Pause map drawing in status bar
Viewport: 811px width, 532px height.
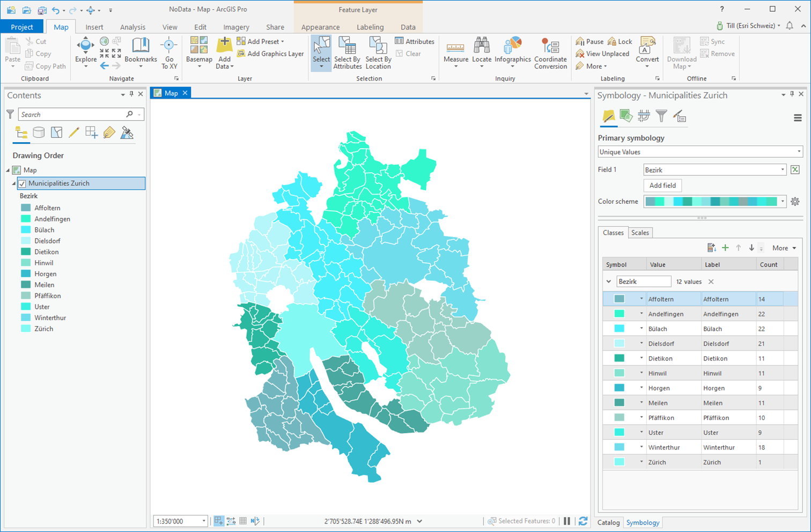[567, 521]
